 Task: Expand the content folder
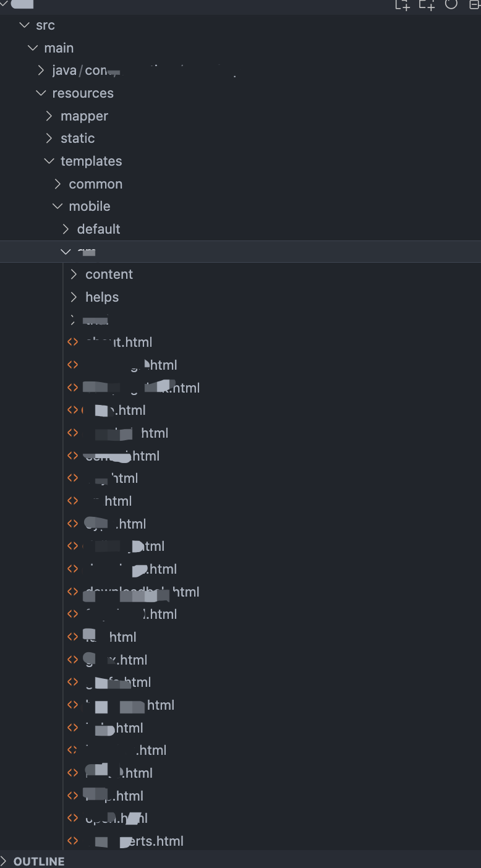pyautogui.click(x=74, y=274)
